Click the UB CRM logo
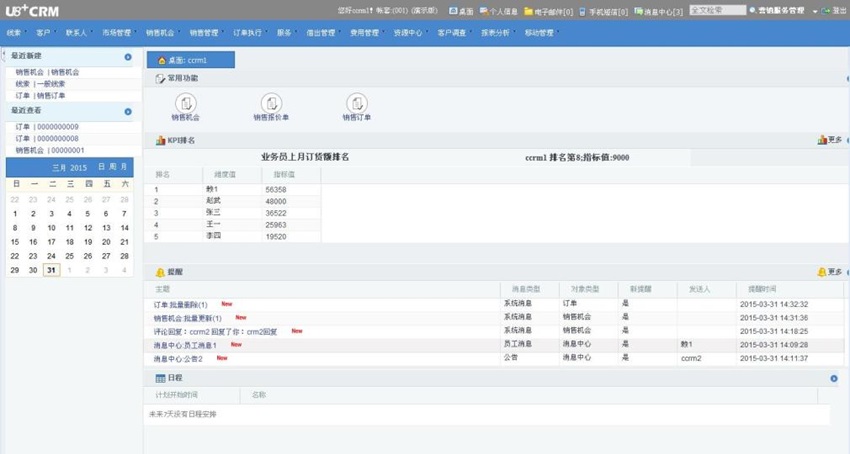 (x=32, y=10)
